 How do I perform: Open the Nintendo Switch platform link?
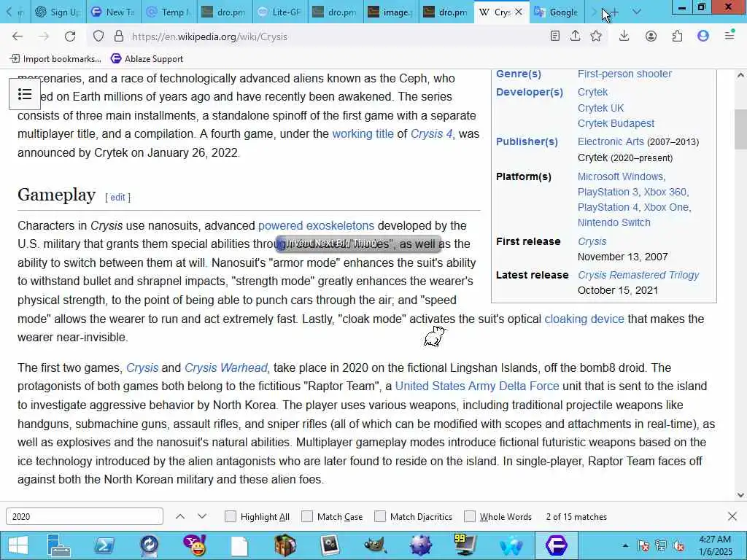click(614, 222)
